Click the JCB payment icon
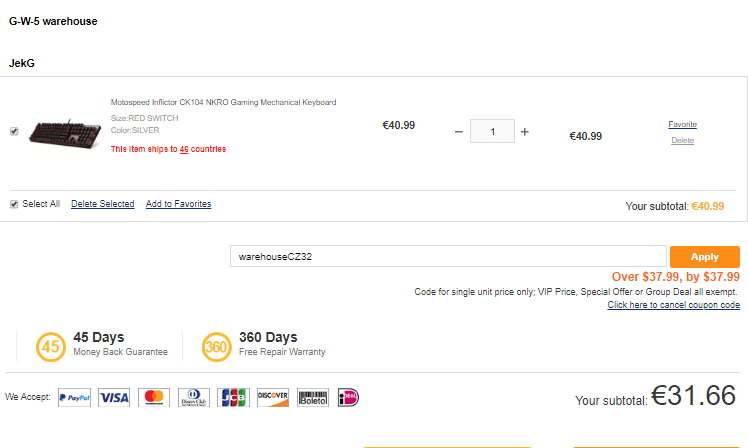Viewport: 748px width, 448px height. (x=233, y=397)
